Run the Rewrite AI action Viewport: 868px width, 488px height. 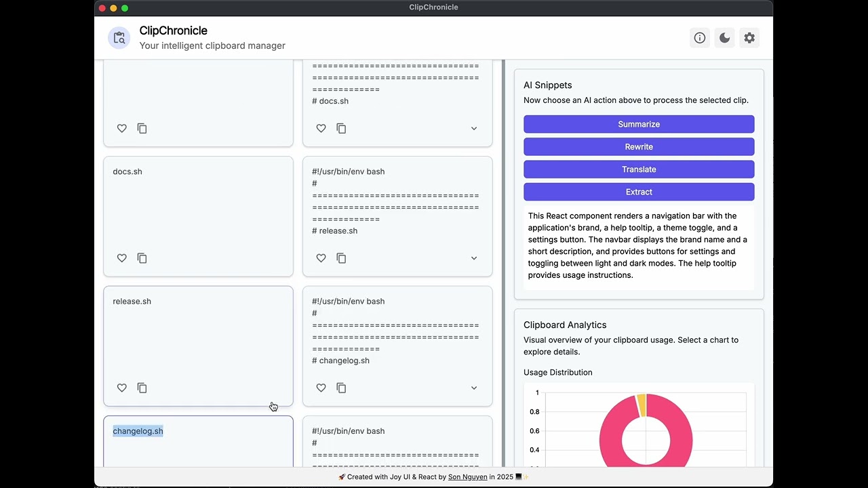point(639,146)
